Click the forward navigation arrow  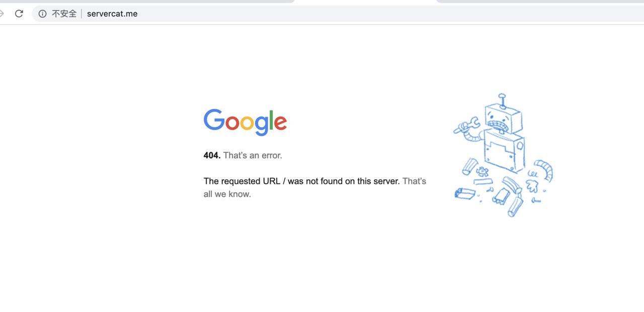coord(2,14)
